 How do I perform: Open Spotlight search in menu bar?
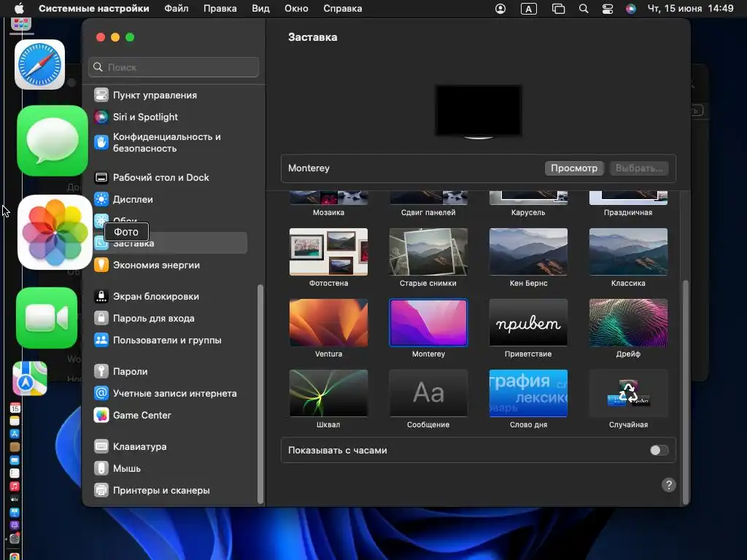[584, 9]
